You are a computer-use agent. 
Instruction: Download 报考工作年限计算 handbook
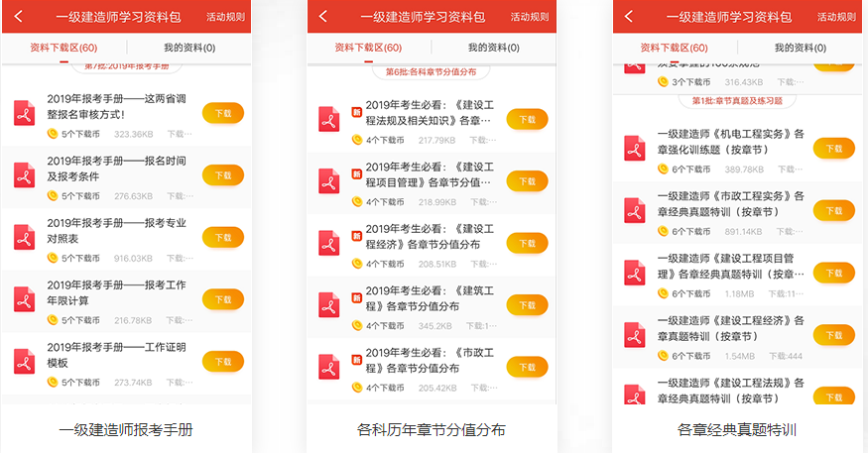click(222, 299)
